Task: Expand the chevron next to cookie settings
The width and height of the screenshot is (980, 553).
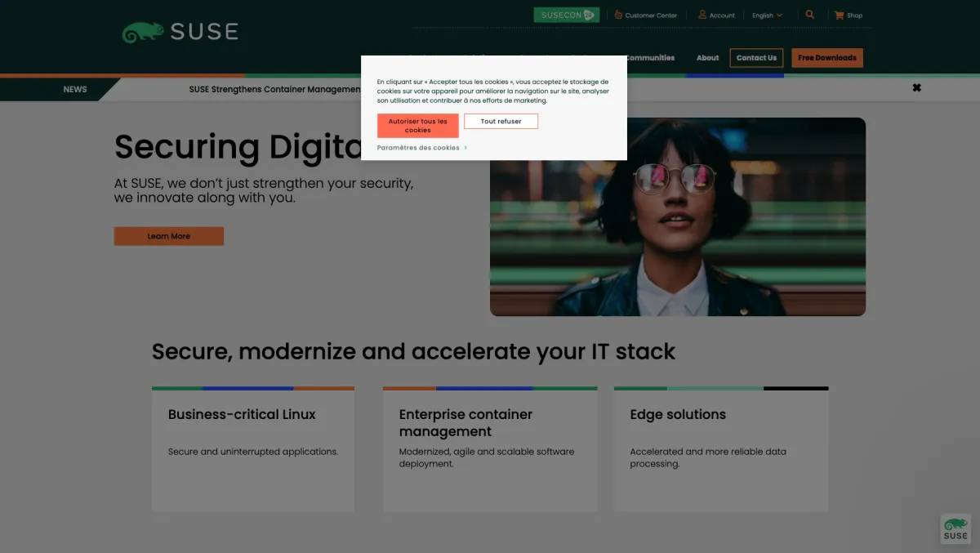Action: [x=465, y=147]
